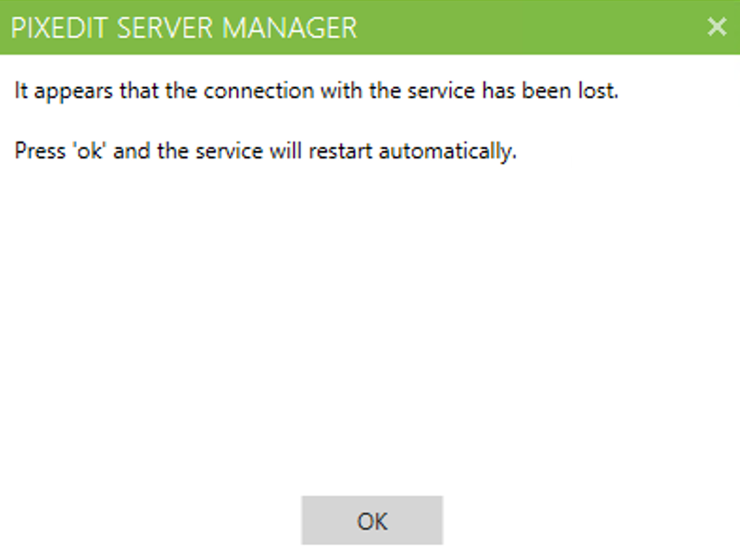
Task: Click the word 'lost' ending first line
Action: click(x=598, y=91)
